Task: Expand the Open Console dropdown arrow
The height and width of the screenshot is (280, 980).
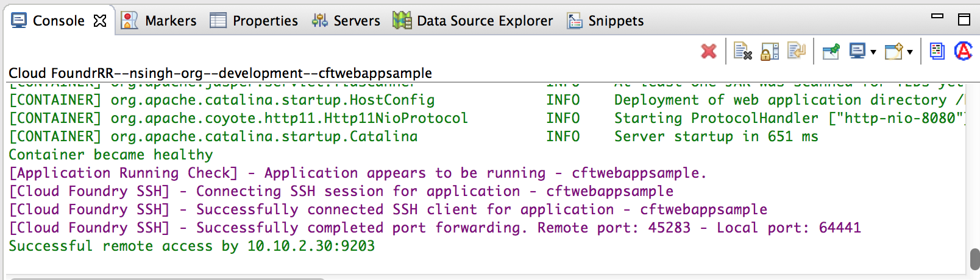Action: (910, 52)
